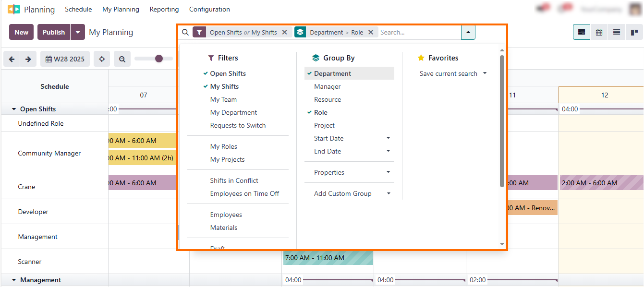Expand the Start Date grouping options
This screenshot has height=287, width=644.
pyautogui.click(x=389, y=138)
